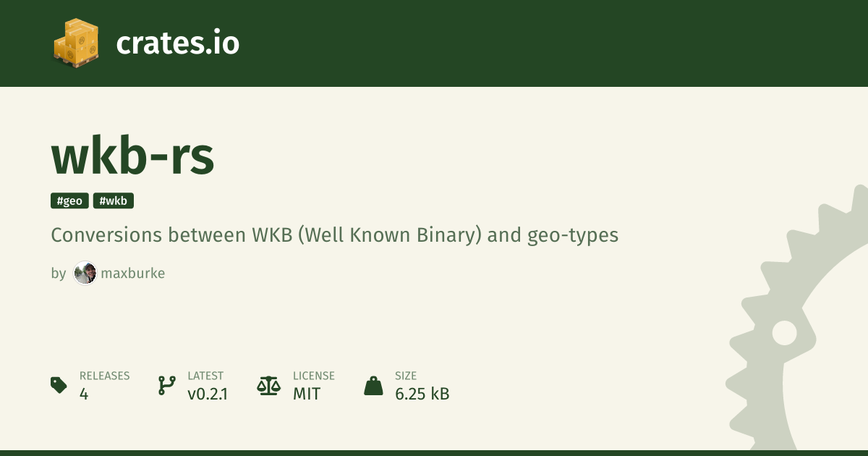
Task: Click the MIT license value
Action: [307, 394]
